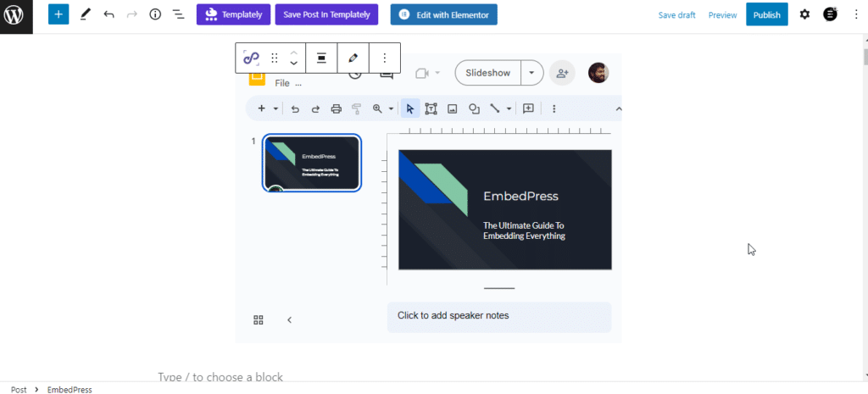This screenshot has width=868, height=394.
Task: Select slide 1 thumbnail in filmstrip
Action: point(312,164)
